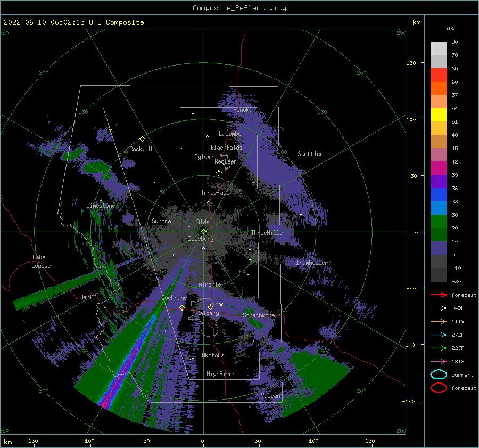Image resolution: width=479 pixels, height=448 pixels.
Task: Click the HighRiver city label
Action: pos(221,374)
